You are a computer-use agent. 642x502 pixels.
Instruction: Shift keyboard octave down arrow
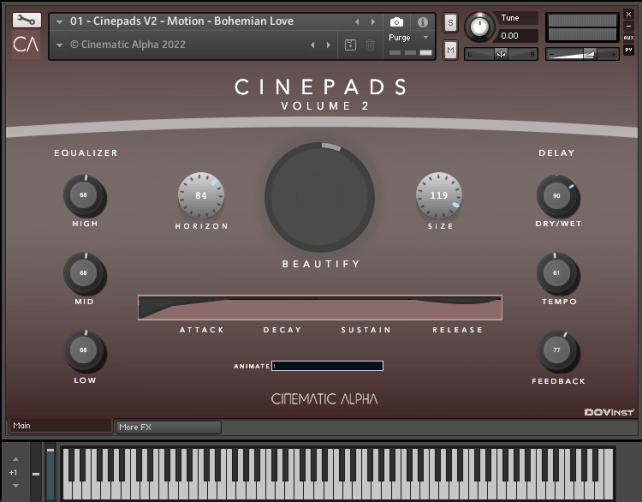tap(16, 486)
